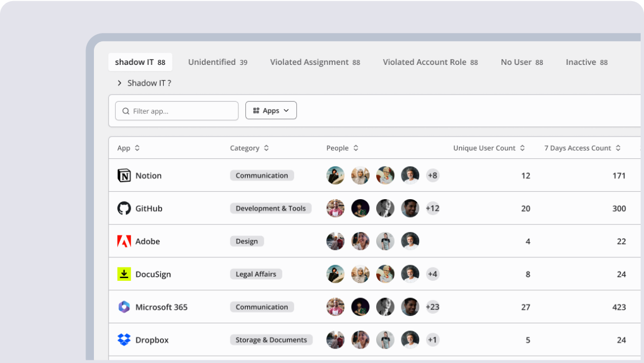The image size is (644, 363).
Task: Click the search magnifier in filter box
Action: click(126, 111)
